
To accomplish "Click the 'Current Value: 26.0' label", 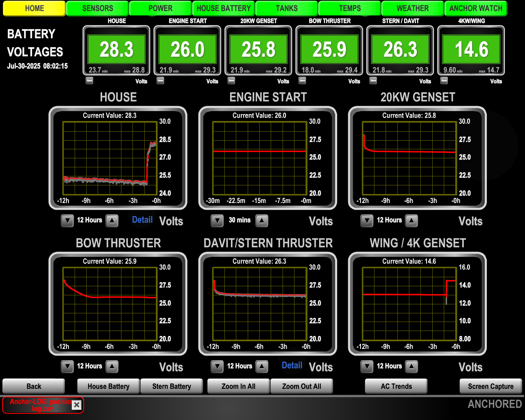I will tap(259, 116).
